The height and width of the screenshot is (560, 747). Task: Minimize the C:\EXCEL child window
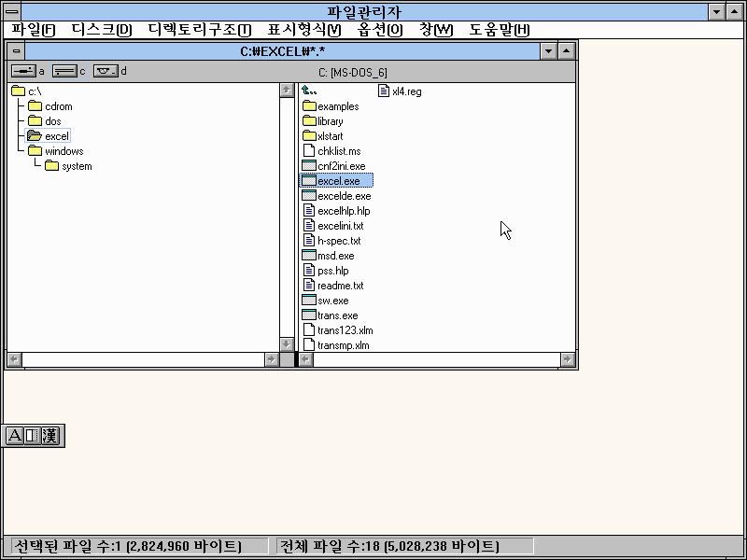pyautogui.click(x=549, y=51)
